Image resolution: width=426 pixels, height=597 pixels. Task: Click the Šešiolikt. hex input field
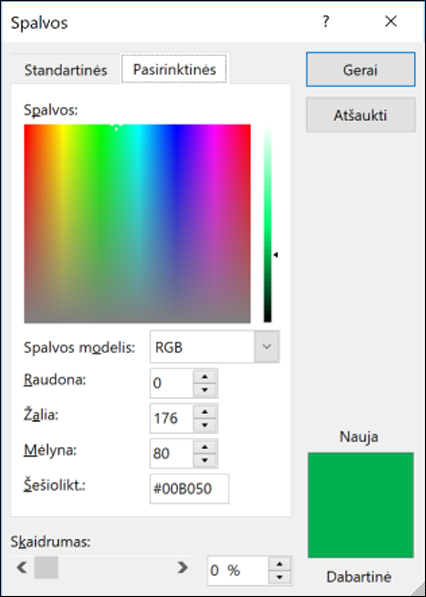[189, 488]
